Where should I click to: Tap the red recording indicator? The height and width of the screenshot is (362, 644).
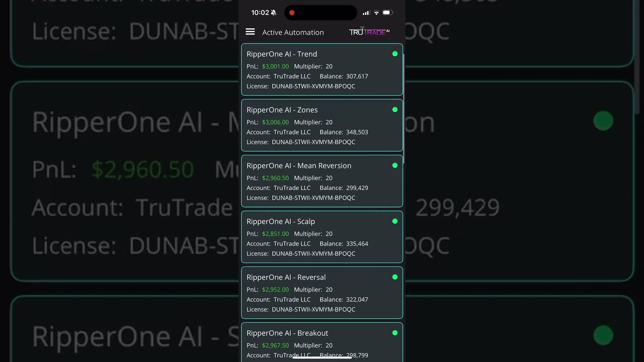(292, 13)
